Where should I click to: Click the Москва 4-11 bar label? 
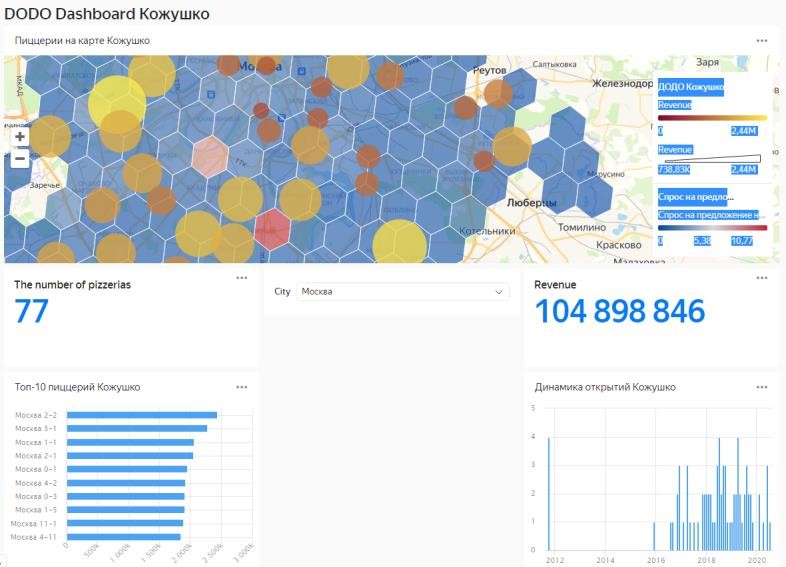34,537
